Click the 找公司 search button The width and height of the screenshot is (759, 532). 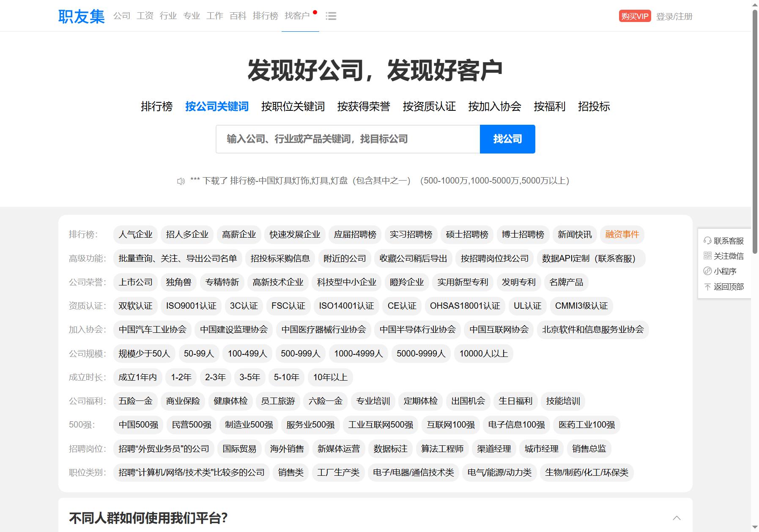click(507, 139)
